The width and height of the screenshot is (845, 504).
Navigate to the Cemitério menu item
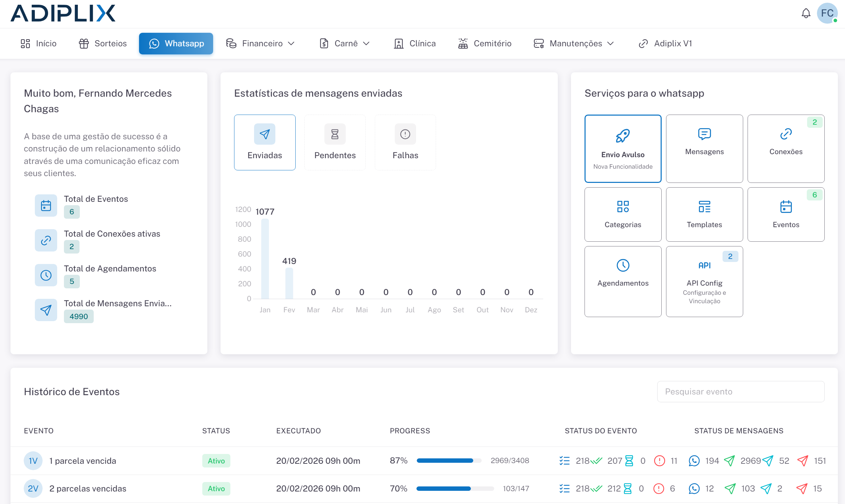[x=484, y=44]
